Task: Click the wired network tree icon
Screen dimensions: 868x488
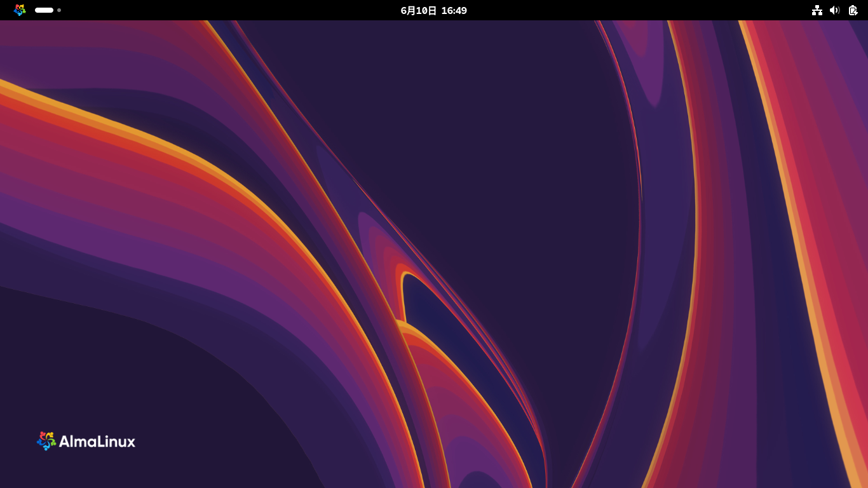Action: [x=817, y=10]
